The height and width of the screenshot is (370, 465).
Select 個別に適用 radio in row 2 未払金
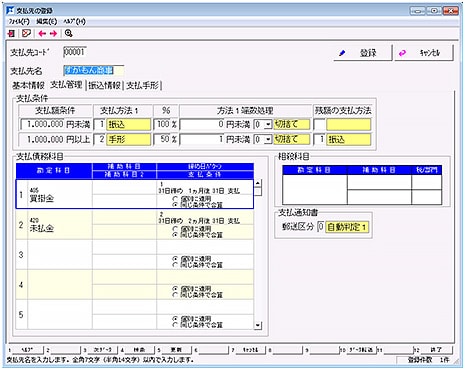click(x=175, y=229)
